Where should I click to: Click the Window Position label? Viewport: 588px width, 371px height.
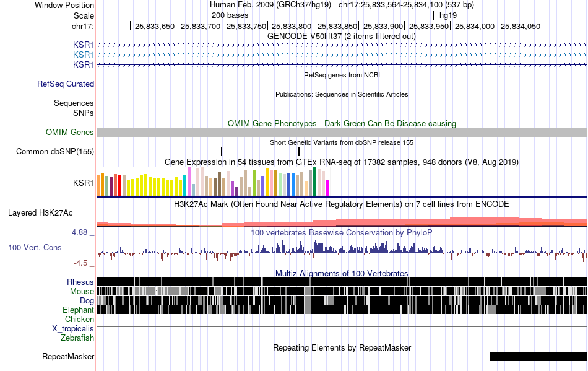[64, 5]
